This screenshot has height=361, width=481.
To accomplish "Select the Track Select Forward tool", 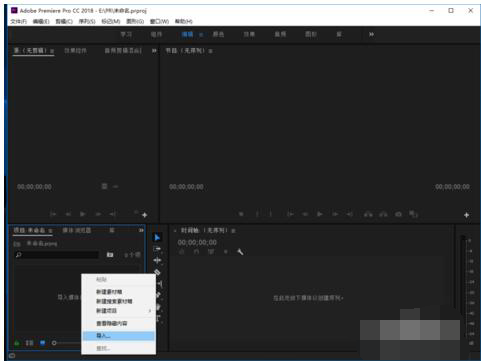I will click(x=157, y=249).
